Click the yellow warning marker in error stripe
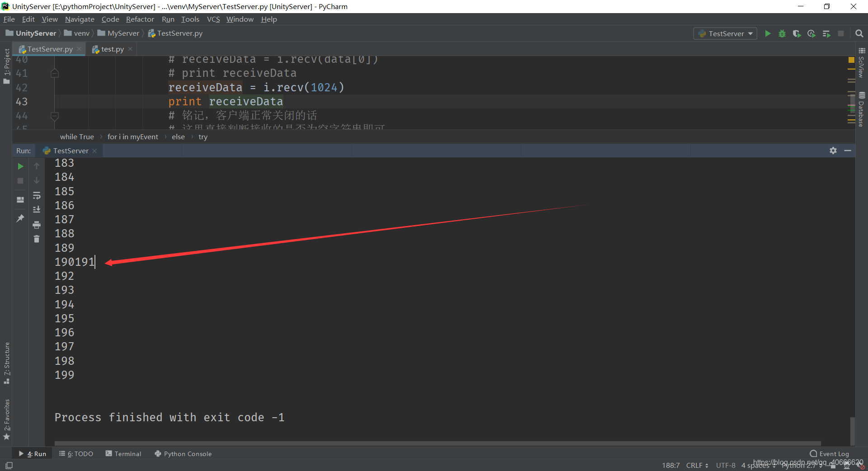The height and width of the screenshot is (471, 868). [x=851, y=60]
